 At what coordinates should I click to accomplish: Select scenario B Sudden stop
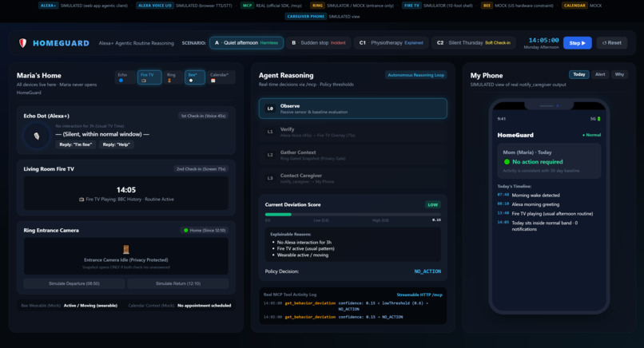319,42
